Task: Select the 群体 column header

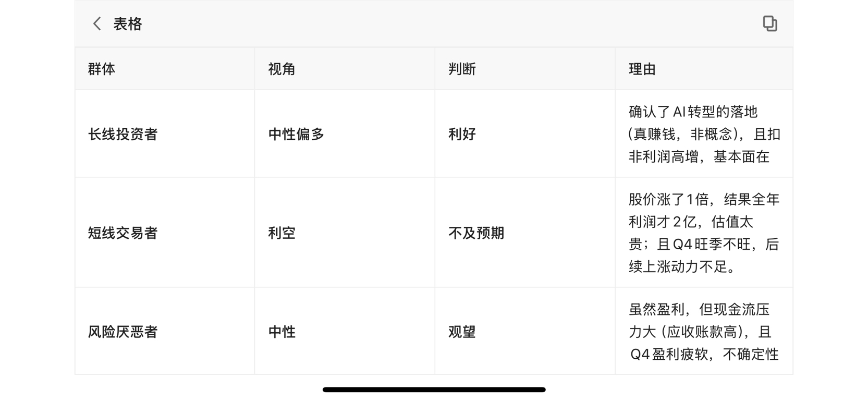Action: coord(102,69)
